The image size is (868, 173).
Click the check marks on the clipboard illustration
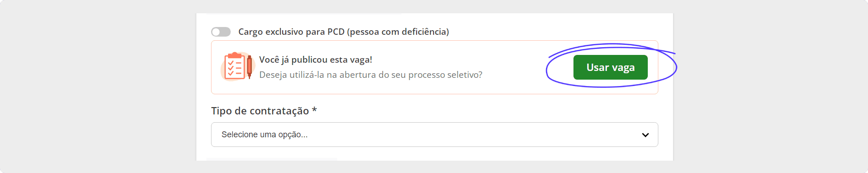click(x=231, y=67)
